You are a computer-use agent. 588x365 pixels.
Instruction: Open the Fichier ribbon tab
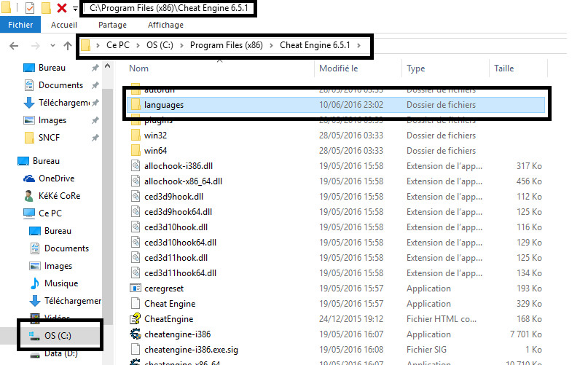(20, 25)
